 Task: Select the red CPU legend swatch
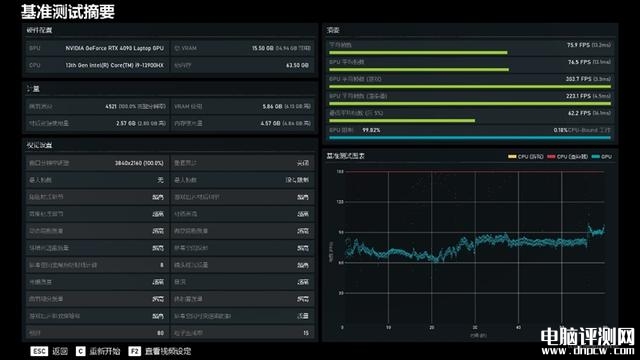pyautogui.click(x=551, y=157)
